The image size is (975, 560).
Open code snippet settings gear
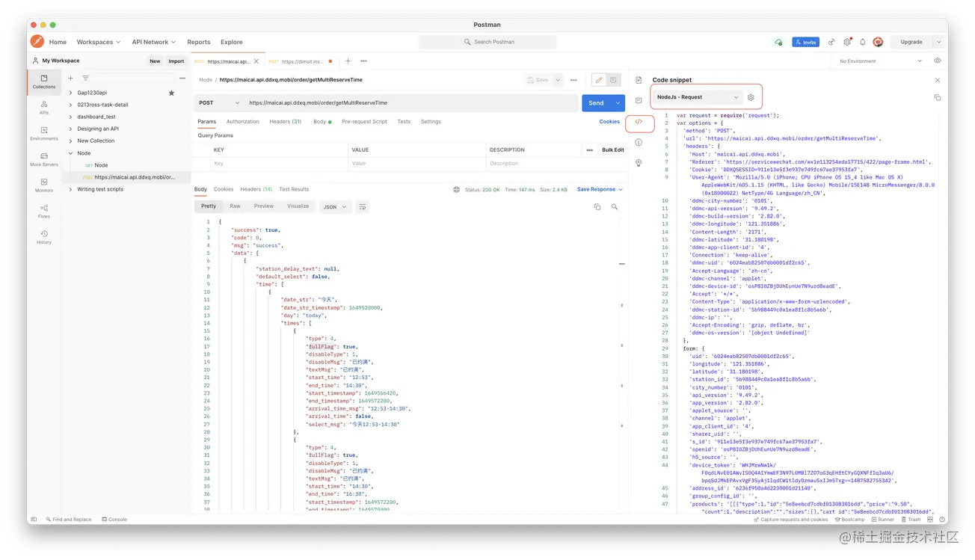(x=751, y=97)
